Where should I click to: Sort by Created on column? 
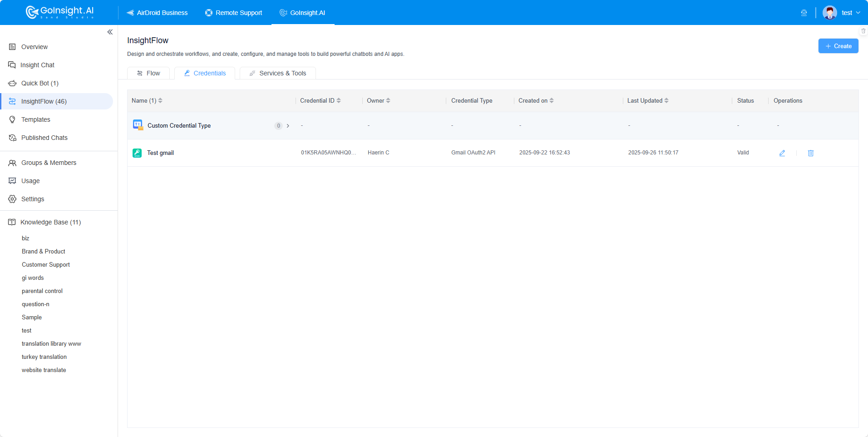click(x=552, y=100)
